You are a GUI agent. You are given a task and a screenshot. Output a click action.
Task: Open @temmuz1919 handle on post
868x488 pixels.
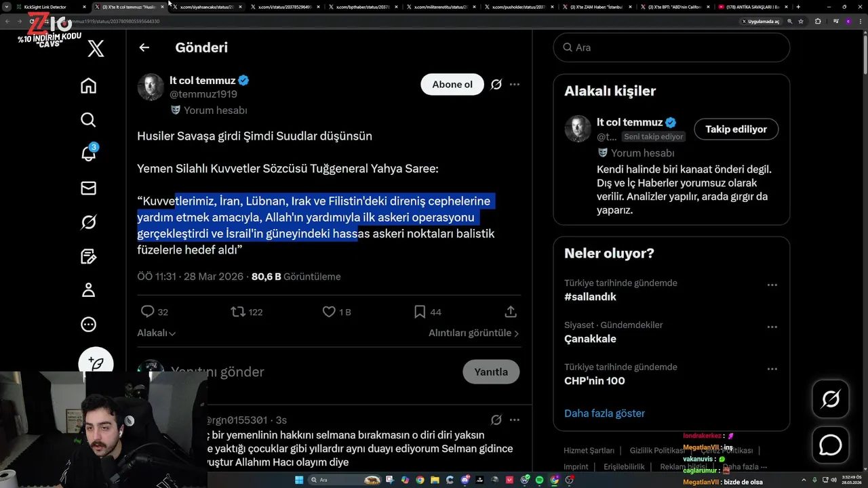[x=203, y=94]
